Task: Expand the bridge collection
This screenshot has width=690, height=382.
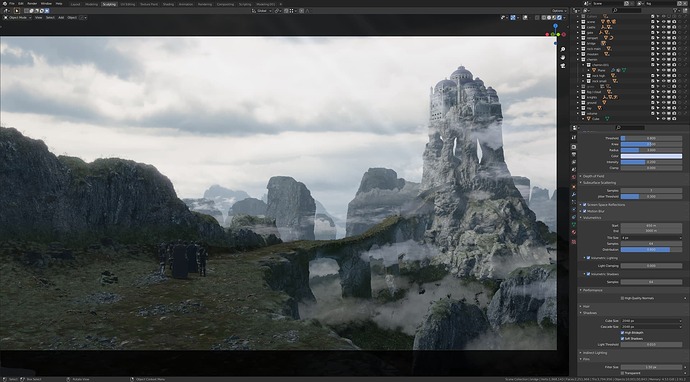Action: (x=578, y=43)
